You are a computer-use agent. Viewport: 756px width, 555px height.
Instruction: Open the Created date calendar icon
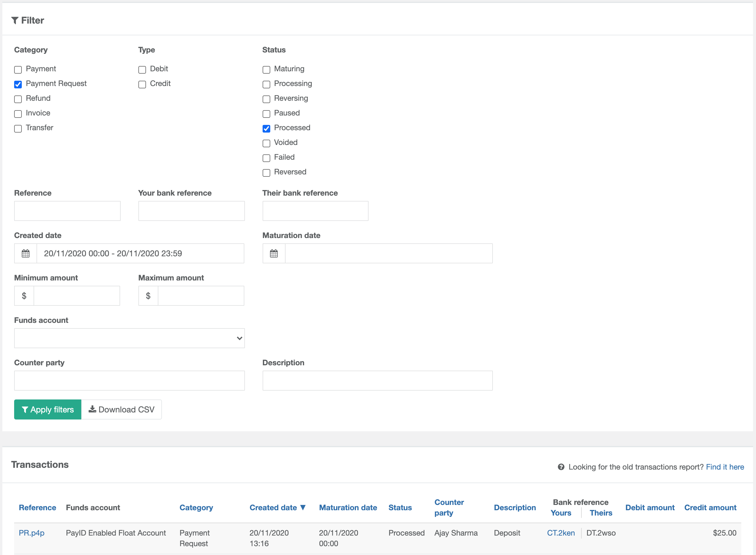pyautogui.click(x=26, y=253)
